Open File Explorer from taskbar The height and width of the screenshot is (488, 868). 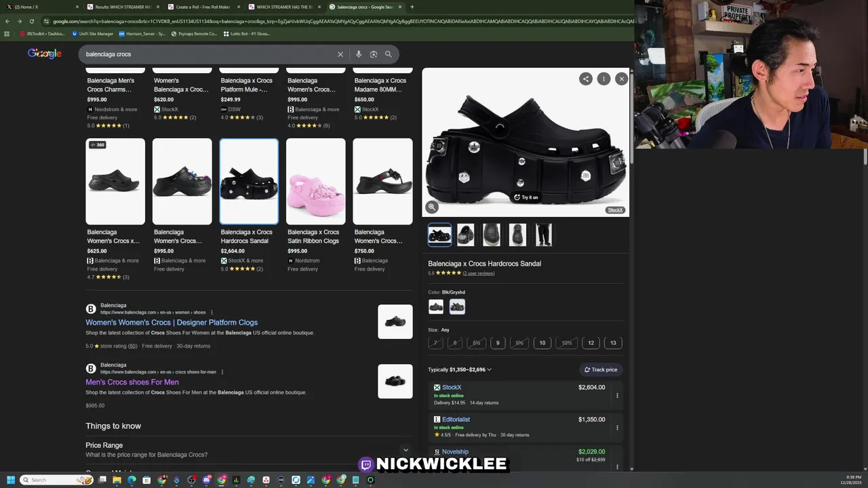click(117, 480)
